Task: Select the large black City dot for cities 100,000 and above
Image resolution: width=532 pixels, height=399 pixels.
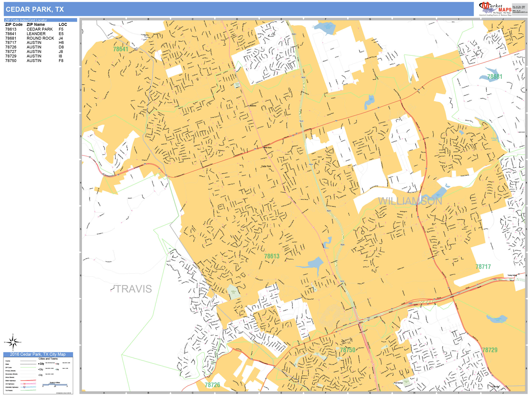Action: point(39,364)
